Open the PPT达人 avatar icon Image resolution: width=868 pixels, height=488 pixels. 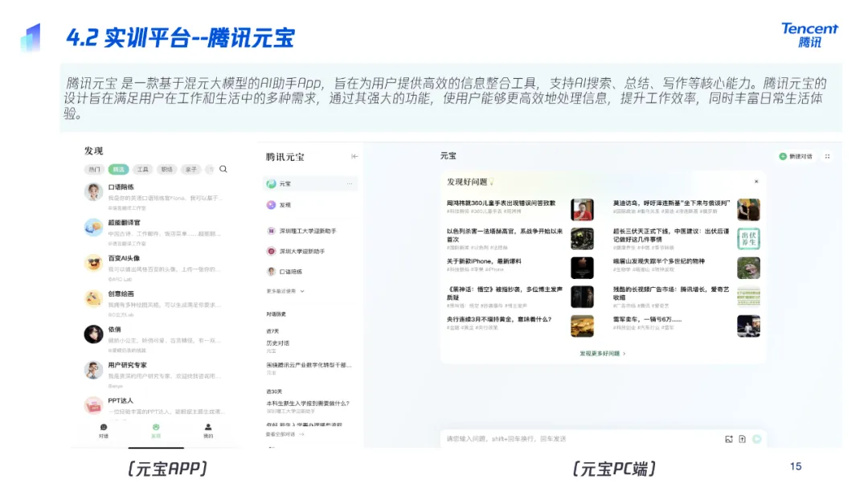coord(93,405)
